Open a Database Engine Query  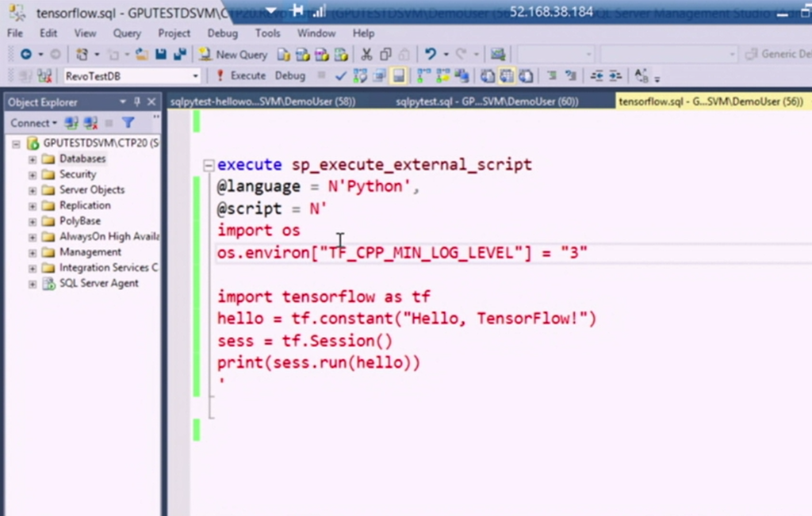point(283,54)
